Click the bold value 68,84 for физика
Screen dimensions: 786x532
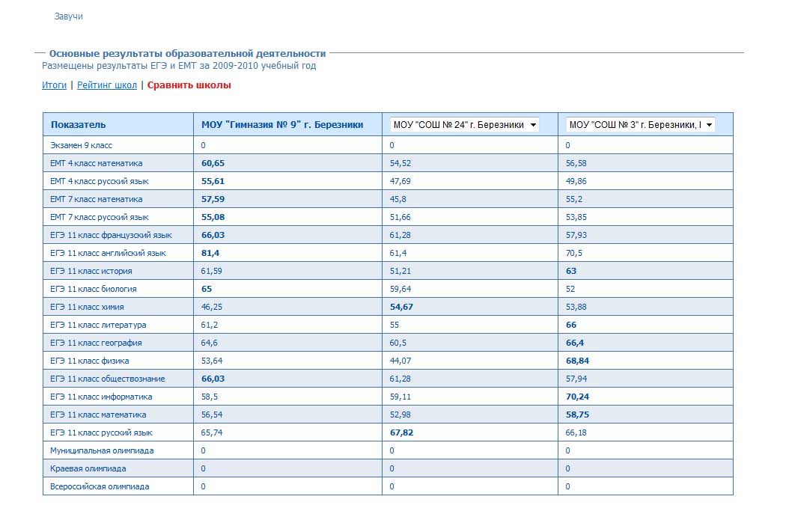pos(577,361)
